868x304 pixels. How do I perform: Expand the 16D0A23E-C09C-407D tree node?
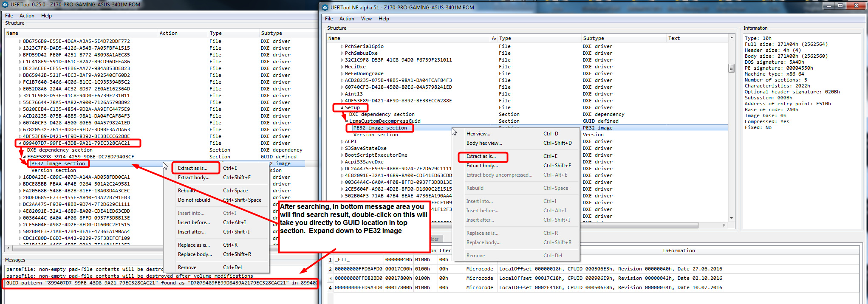[20, 177]
